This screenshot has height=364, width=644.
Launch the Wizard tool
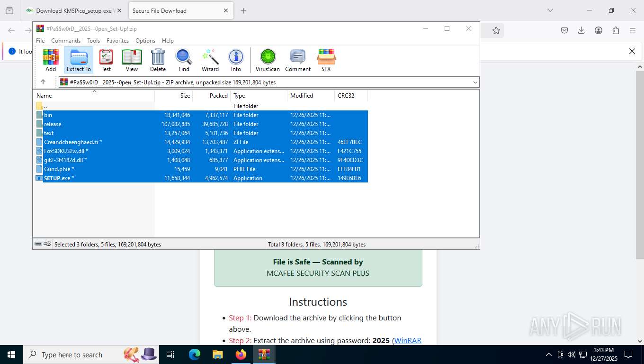210,60
